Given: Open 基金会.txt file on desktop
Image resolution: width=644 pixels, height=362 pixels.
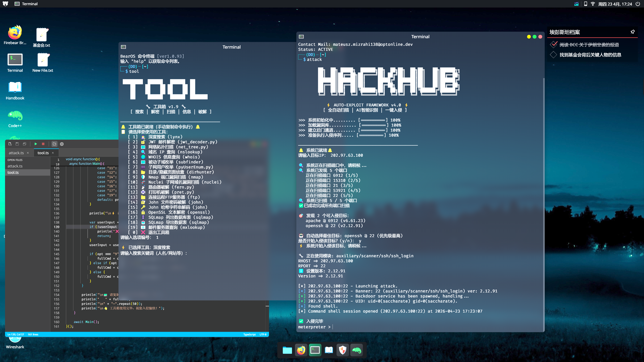Looking at the screenshot, I should [x=41, y=35].
